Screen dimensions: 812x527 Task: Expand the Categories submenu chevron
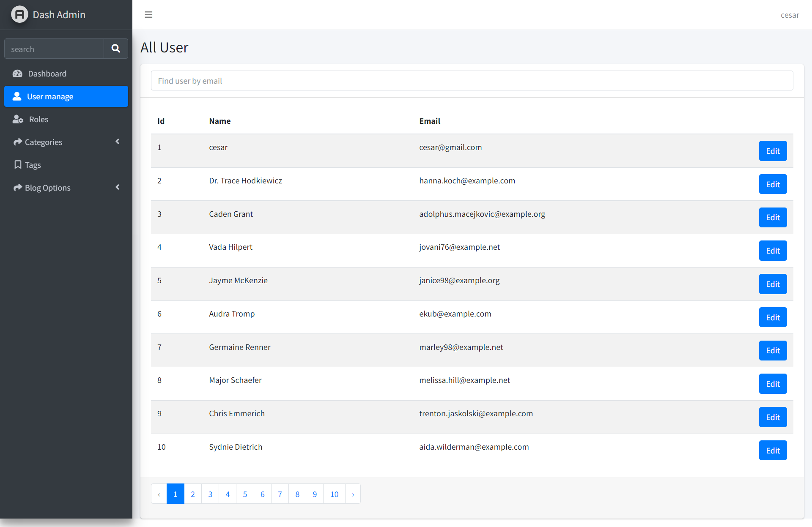click(x=118, y=142)
